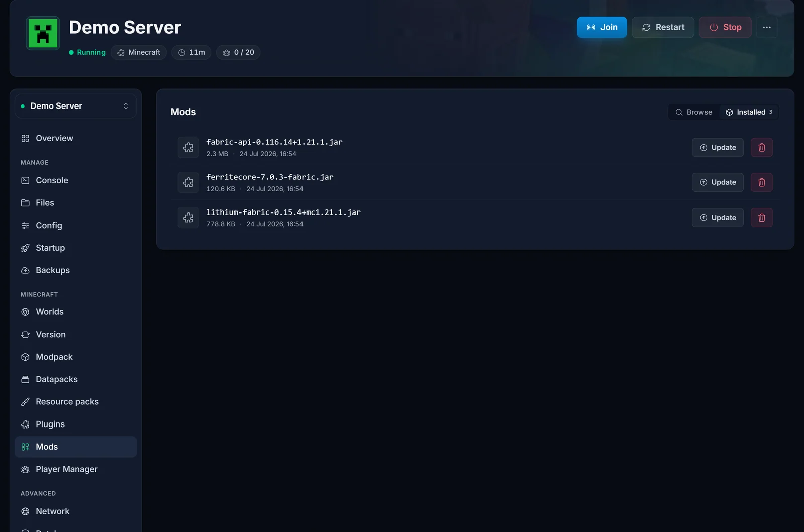Click the Resource packs brush icon
The height and width of the screenshot is (532, 804).
[25, 402]
